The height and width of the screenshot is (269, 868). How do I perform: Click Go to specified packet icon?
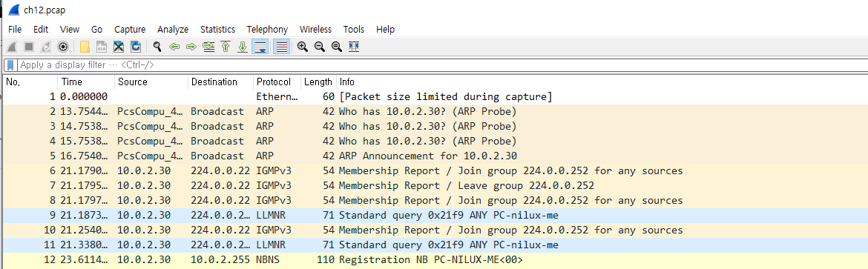208,47
